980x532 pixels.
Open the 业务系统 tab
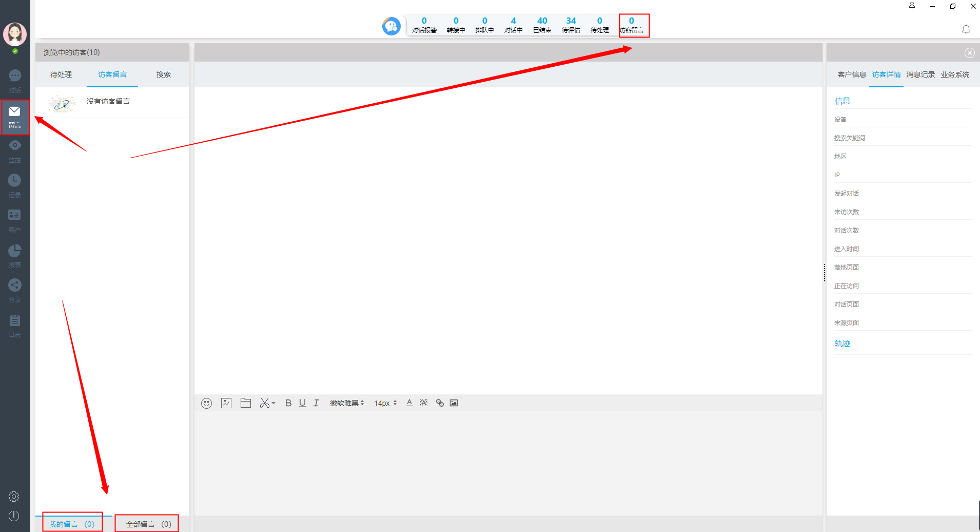955,74
